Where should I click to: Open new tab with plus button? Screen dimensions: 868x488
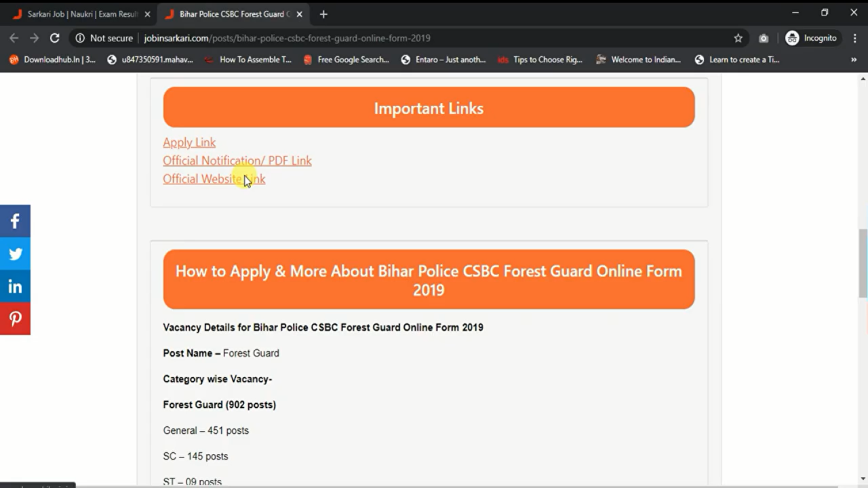click(323, 14)
